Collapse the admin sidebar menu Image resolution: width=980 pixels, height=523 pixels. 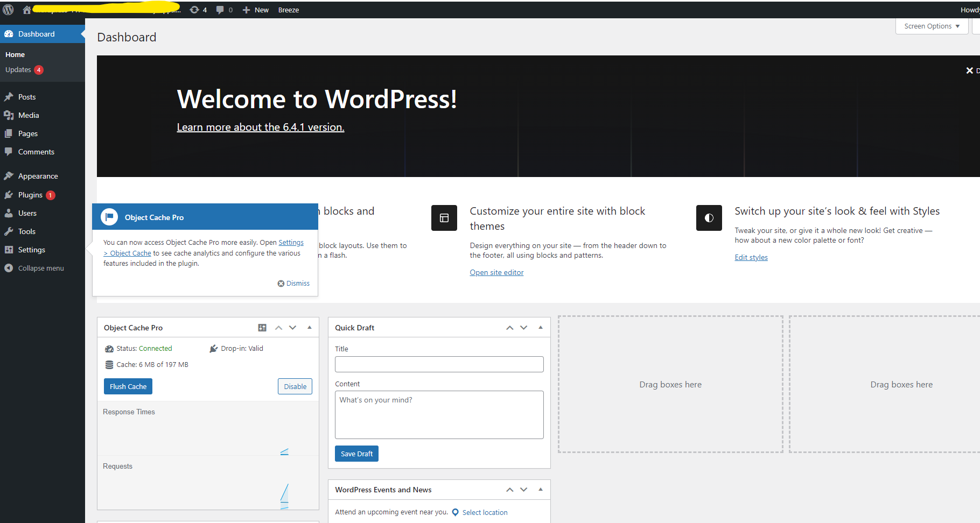pos(34,268)
